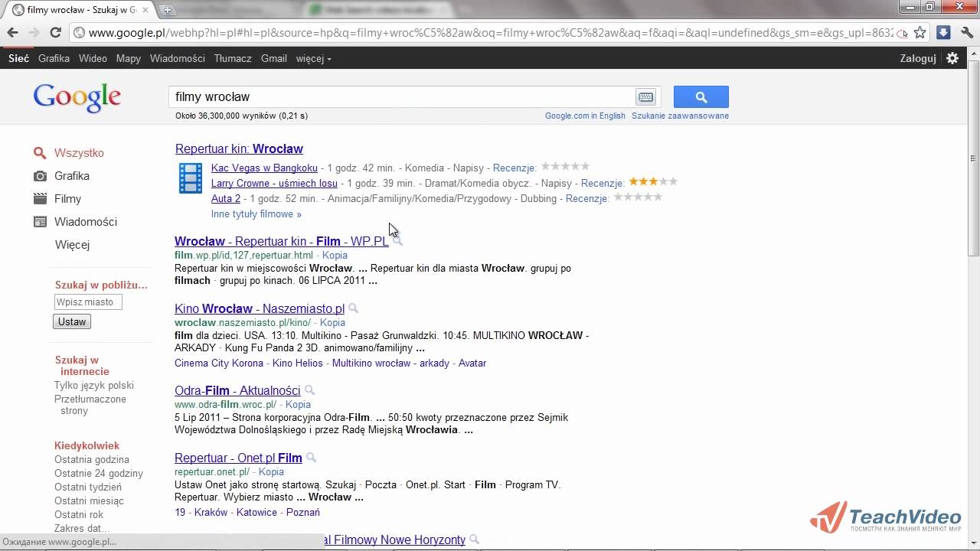Click the globe site icon in the address bar
980x551 pixels.
(x=78, y=33)
